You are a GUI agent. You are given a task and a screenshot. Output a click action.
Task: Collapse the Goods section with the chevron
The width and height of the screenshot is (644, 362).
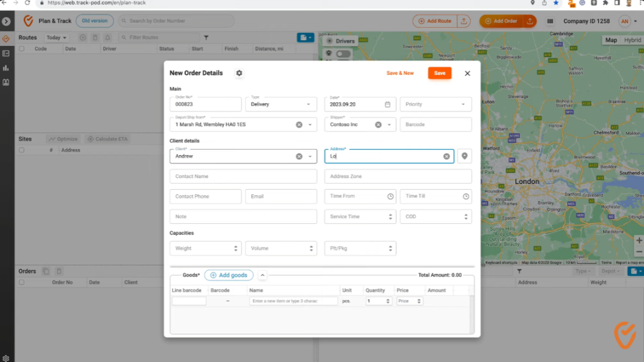(x=262, y=275)
